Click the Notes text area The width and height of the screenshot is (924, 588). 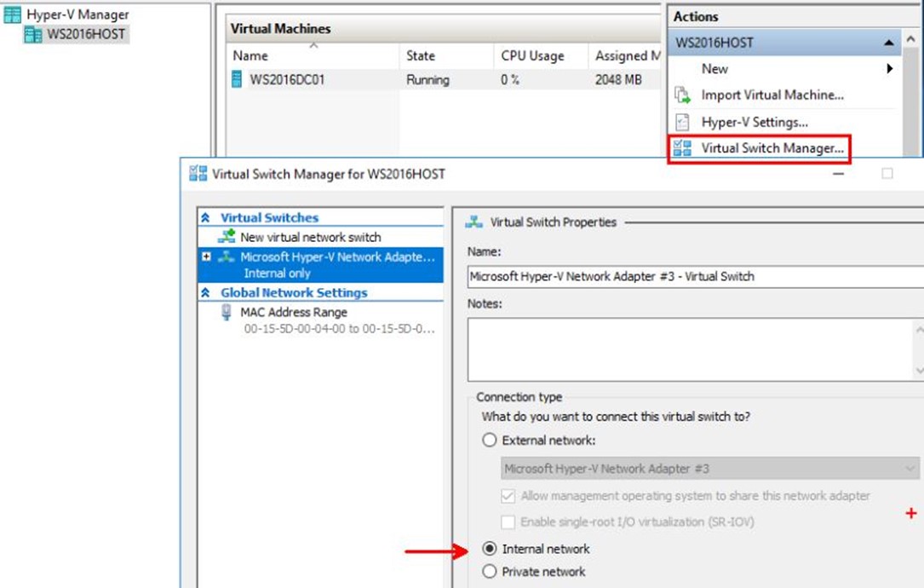click(x=691, y=350)
